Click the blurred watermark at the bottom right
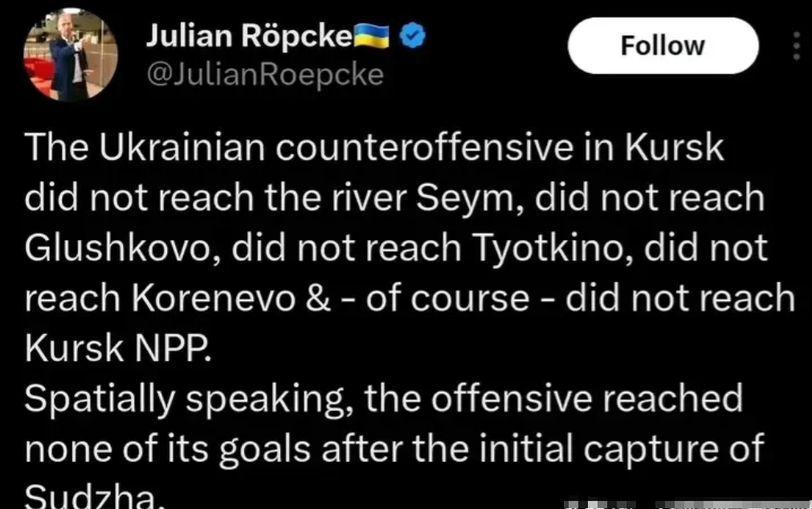Image resolution: width=812 pixels, height=509 pixels. (x=688, y=504)
